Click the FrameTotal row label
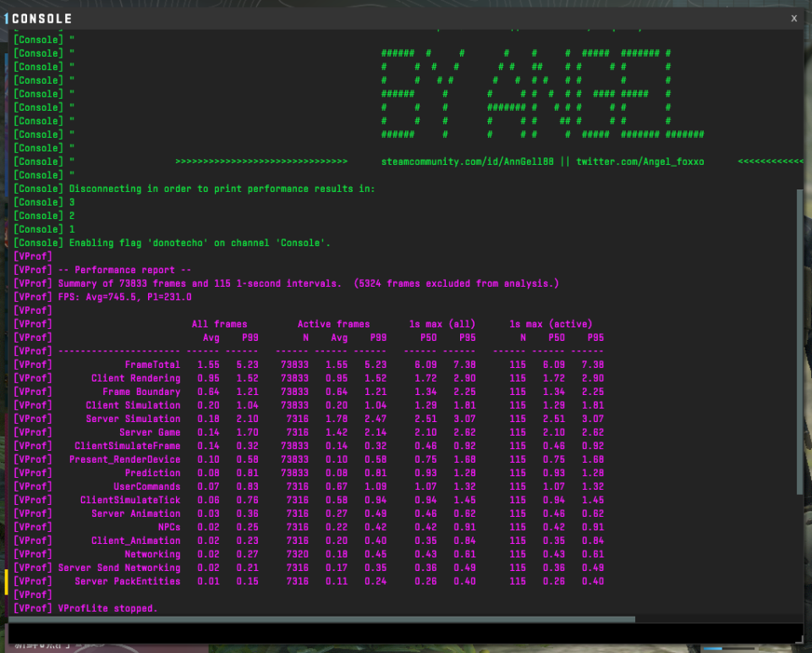The width and height of the screenshot is (812, 653). (152, 365)
